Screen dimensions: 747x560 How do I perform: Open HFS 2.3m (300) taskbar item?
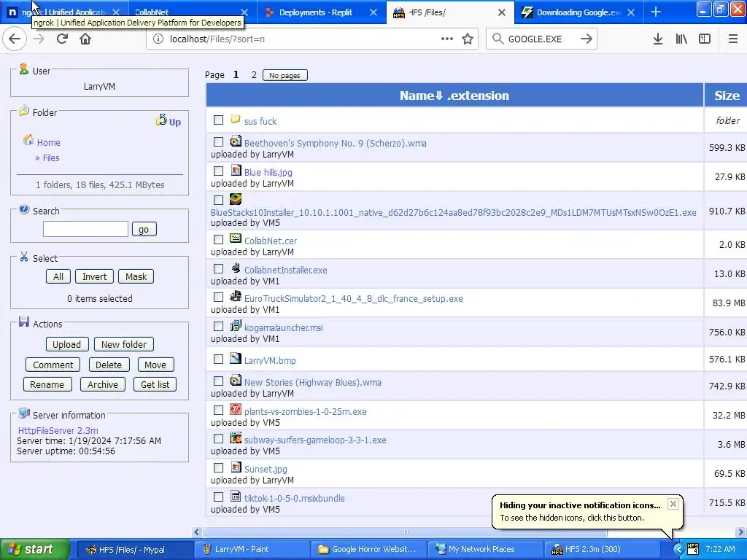click(601, 549)
